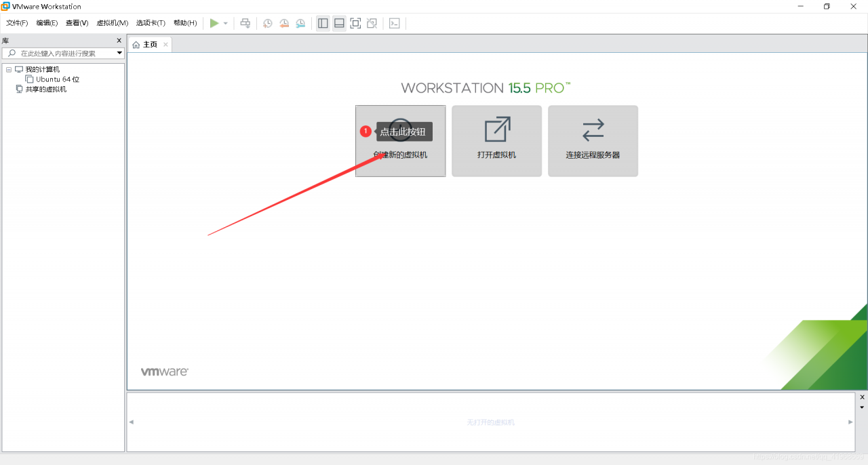This screenshot has width=868, height=465.
Task: Open the power options dropdown arrow
Action: pyautogui.click(x=226, y=23)
